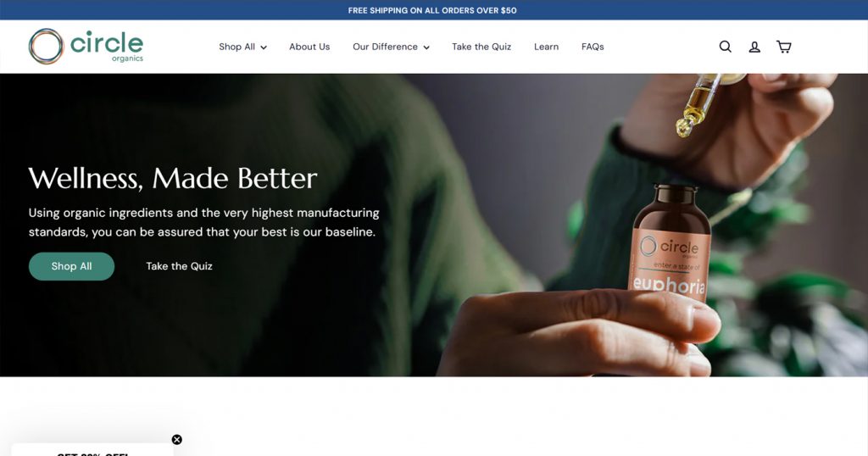Click the Circle Organics ring logo
868x456 pixels.
(x=46, y=47)
